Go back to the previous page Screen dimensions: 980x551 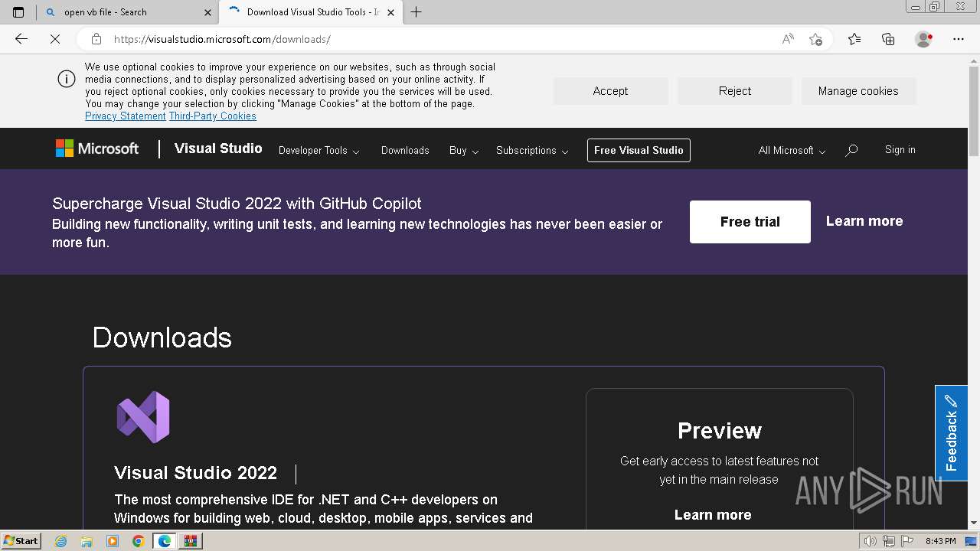pos(21,39)
